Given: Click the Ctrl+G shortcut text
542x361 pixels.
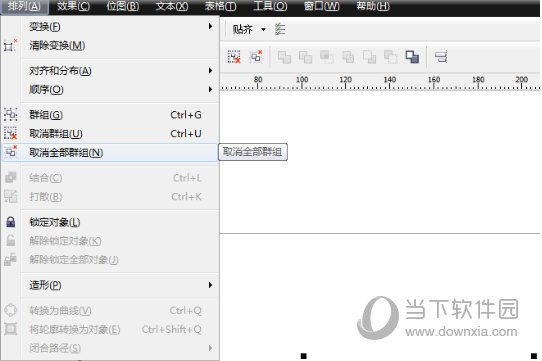Looking at the screenshot, I should (x=186, y=115).
